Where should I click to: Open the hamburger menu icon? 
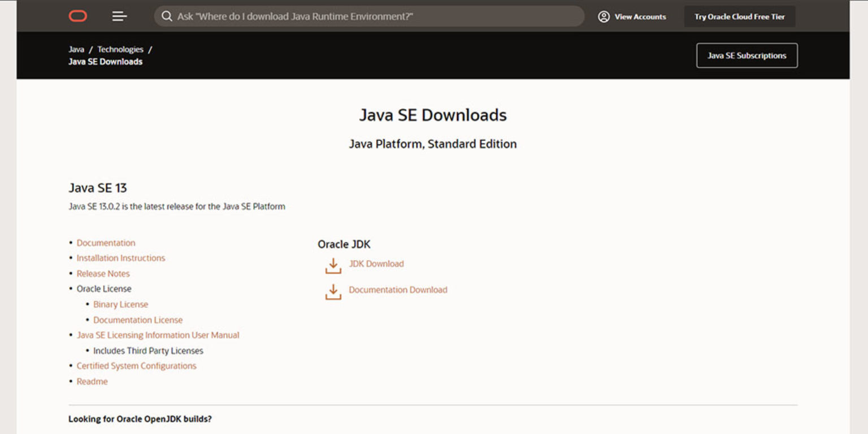pyautogui.click(x=119, y=16)
